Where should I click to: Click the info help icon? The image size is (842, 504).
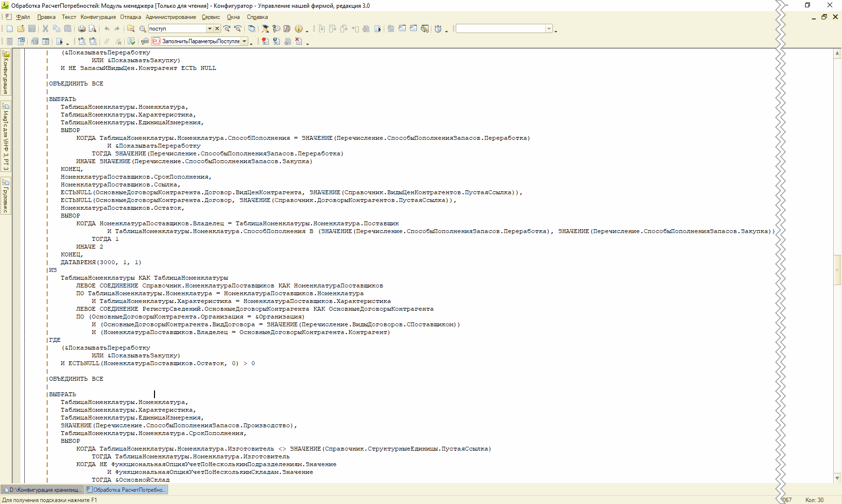(299, 29)
